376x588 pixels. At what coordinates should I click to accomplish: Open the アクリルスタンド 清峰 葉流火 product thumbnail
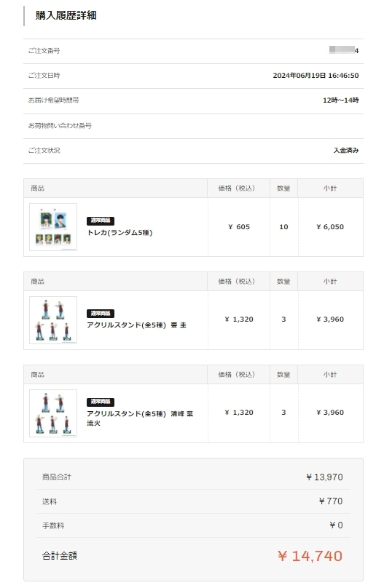point(53,413)
